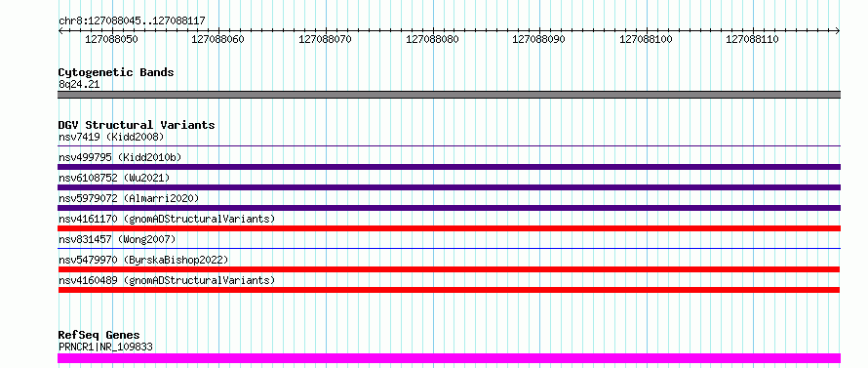Click the Cytogenetic Bands track heading
868x368 pixels.
(116, 72)
